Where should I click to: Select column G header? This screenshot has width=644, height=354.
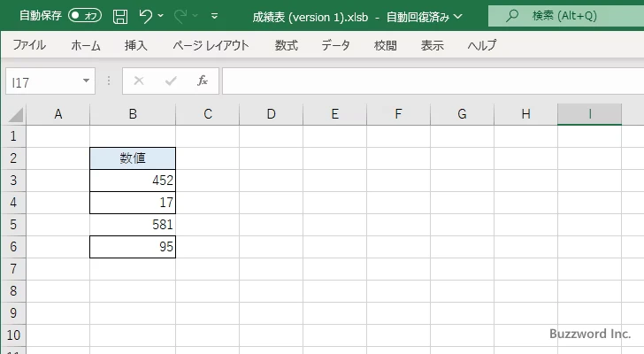(462, 114)
